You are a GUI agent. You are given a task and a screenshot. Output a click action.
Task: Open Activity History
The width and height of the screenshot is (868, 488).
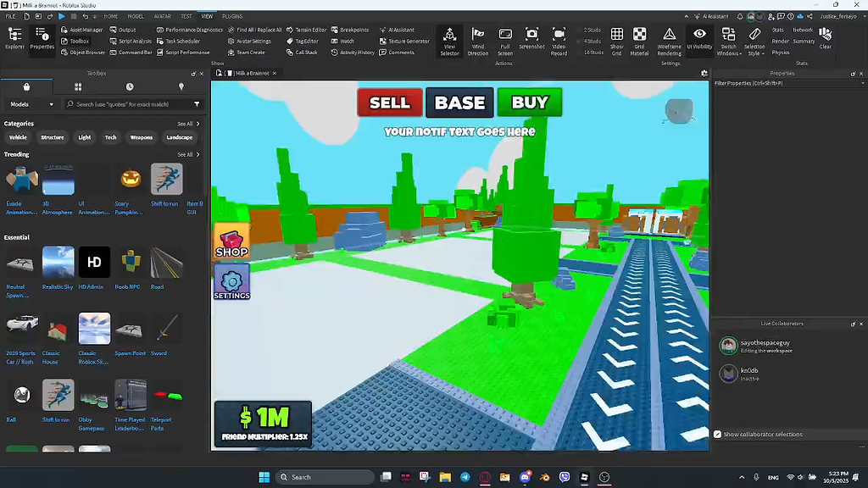(353, 53)
